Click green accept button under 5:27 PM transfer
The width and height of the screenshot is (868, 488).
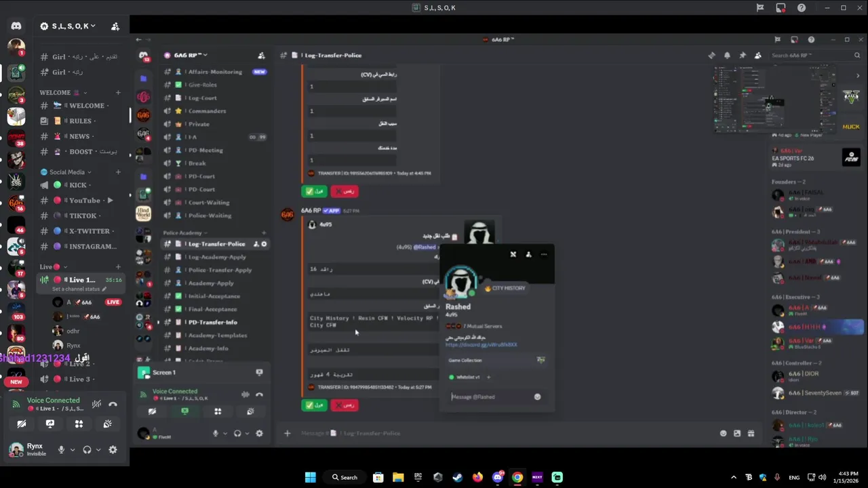(x=315, y=405)
